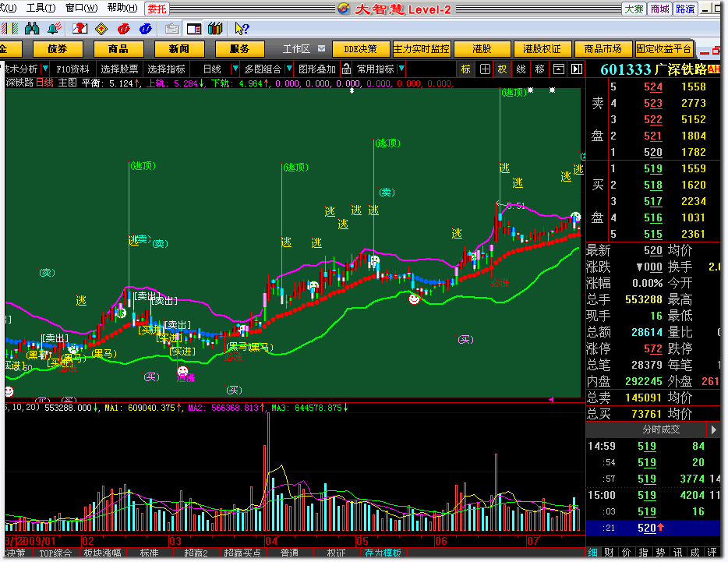728x562 pixels.
Task: Open the 商品 tab
Action: (118, 49)
